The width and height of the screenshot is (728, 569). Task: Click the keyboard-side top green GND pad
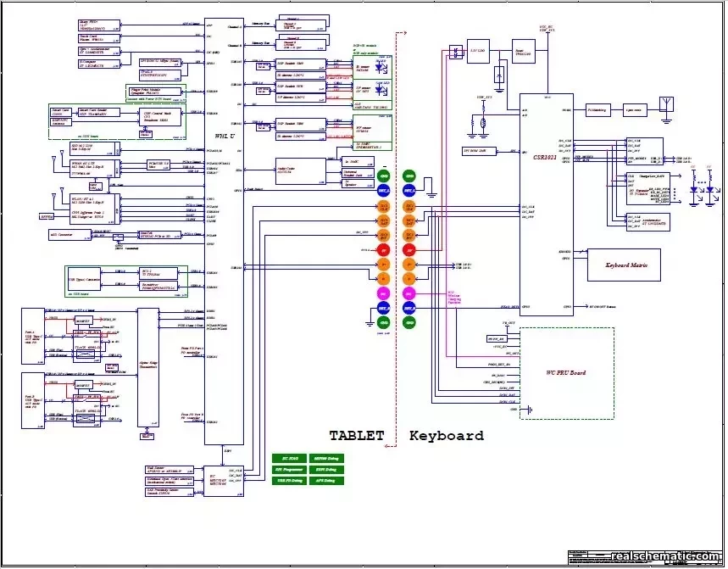(x=409, y=176)
